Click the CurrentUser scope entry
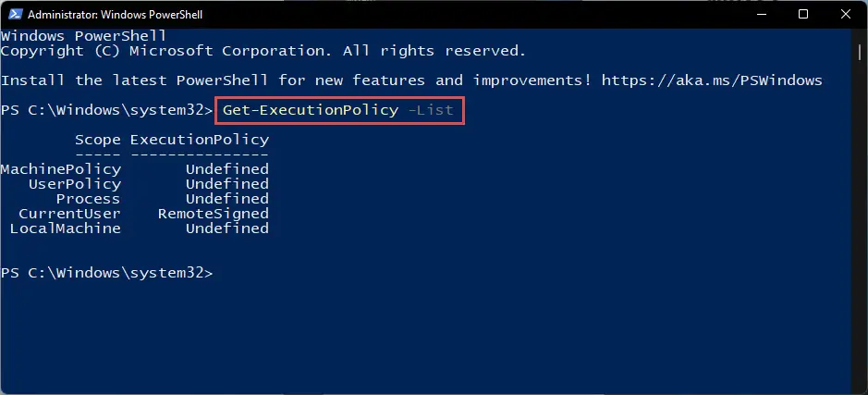 click(x=69, y=214)
